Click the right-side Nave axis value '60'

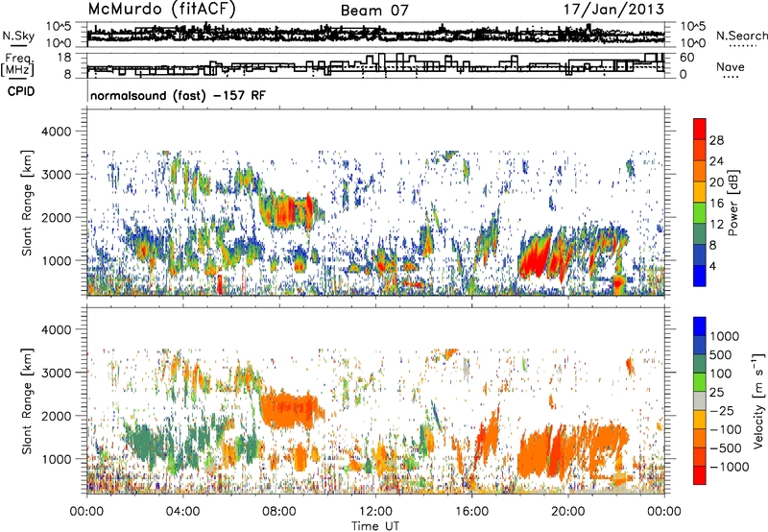[x=687, y=58]
